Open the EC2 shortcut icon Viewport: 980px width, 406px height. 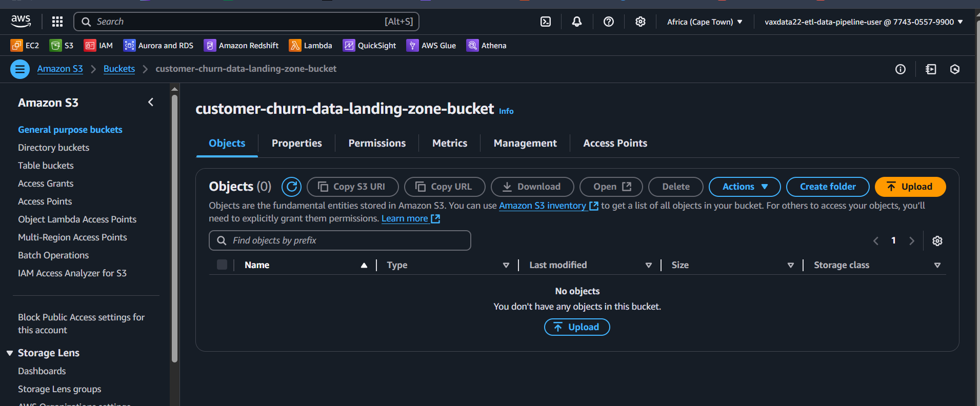click(16, 46)
